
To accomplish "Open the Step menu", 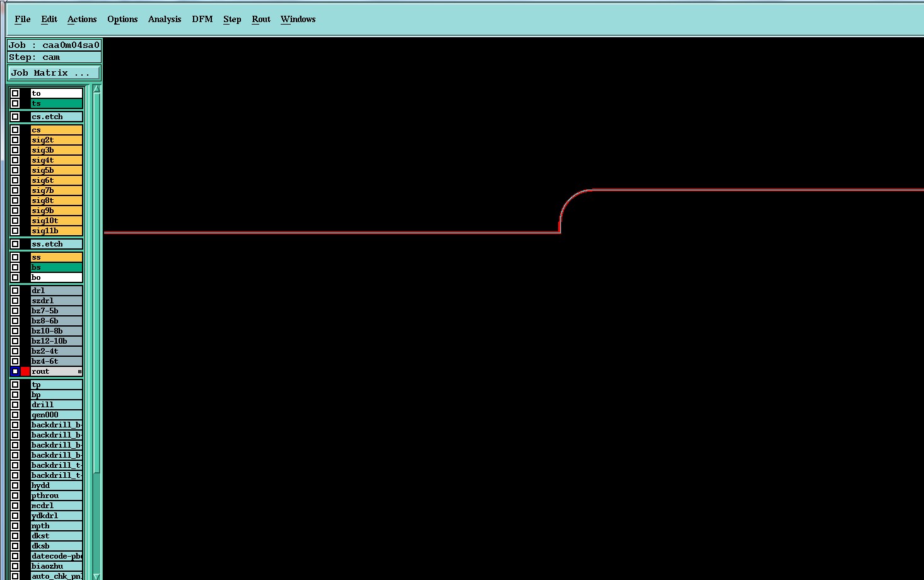I will coord(232,19).
